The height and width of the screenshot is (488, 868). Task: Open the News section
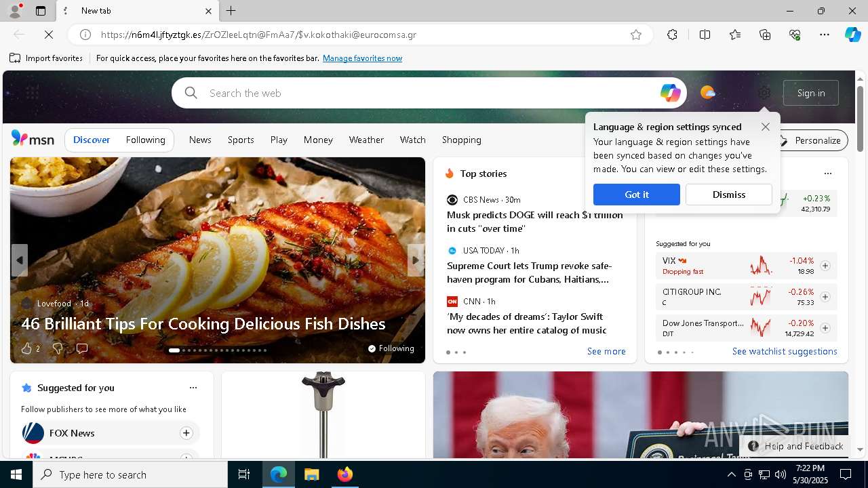point(200,140)
